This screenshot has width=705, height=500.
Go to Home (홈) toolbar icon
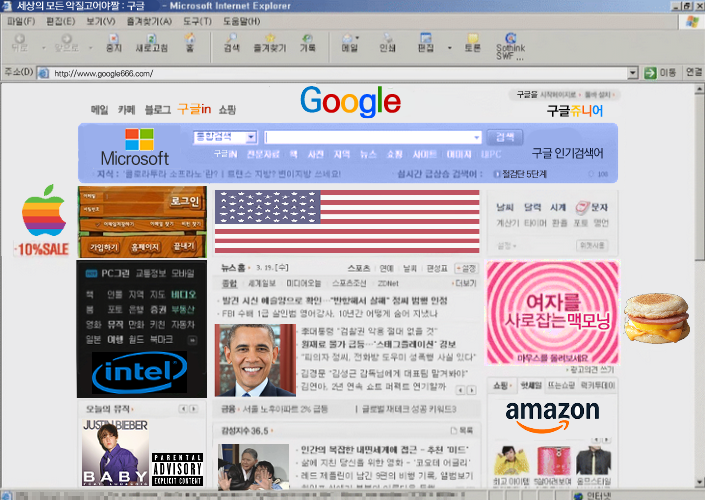tap(190, 39)
